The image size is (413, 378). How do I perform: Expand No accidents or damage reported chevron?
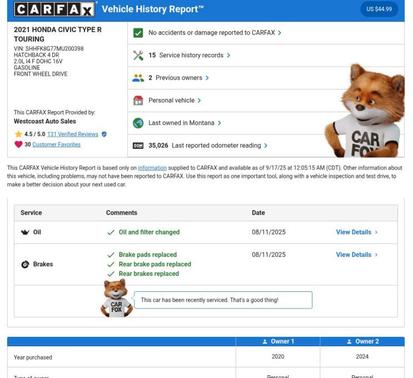279,33
